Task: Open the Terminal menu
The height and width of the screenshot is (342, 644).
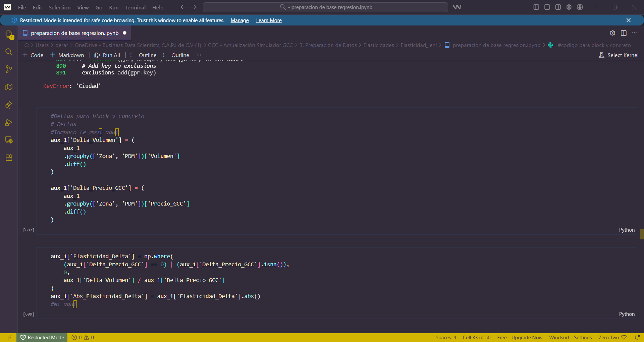Action: click(135, 7)
